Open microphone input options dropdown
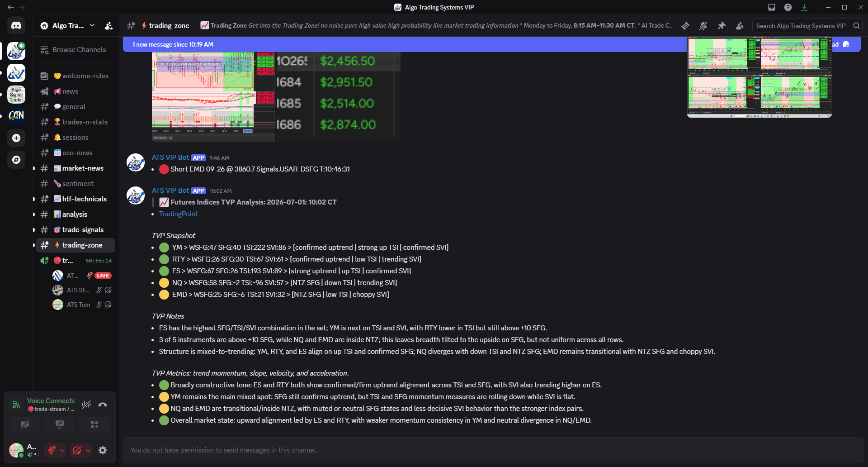This screenshot has width=868, height=467. [x=62, y=450]
